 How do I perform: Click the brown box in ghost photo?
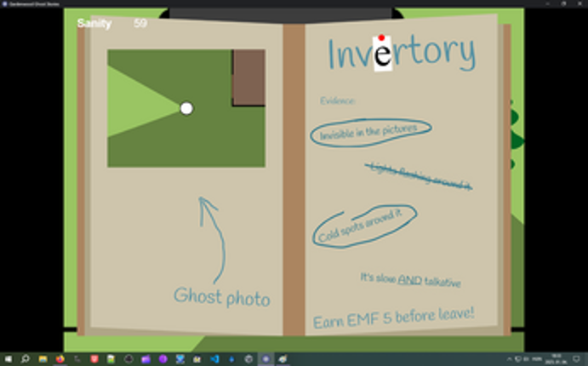click(248, 77)
